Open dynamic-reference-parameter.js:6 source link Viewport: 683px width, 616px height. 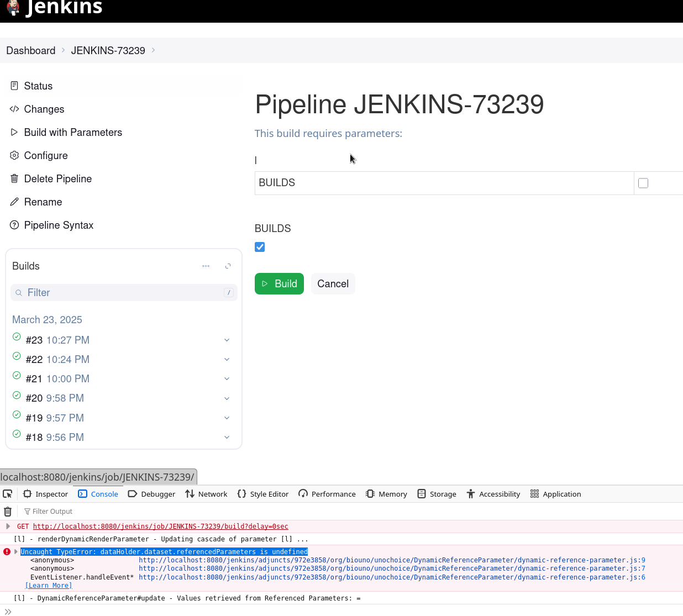tap(392, 577)
